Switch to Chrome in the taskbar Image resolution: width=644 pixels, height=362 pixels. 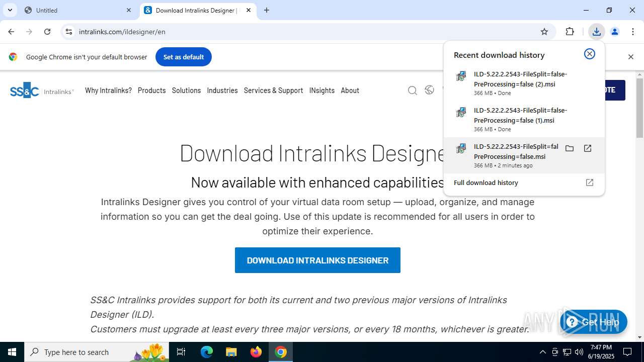pyautogui.click(x=281, y=352)
